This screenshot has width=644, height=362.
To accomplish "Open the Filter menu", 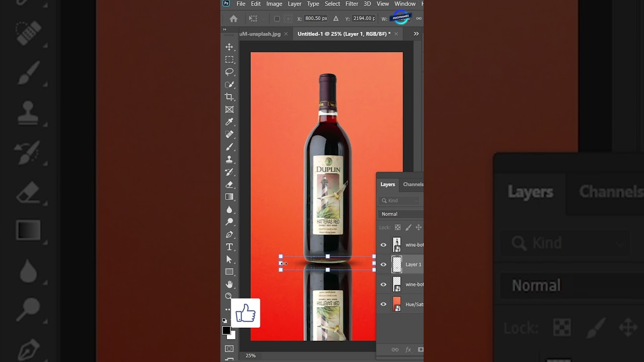I will click(352, 4).
